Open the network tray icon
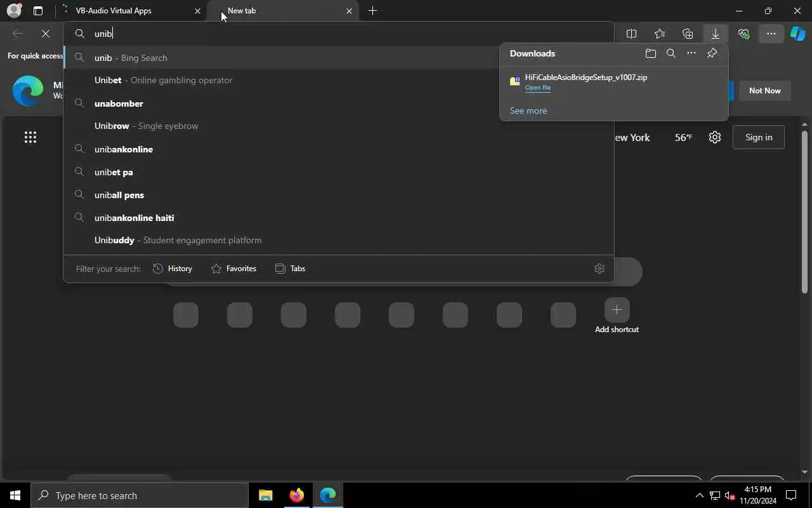 [x=715, y=495]
